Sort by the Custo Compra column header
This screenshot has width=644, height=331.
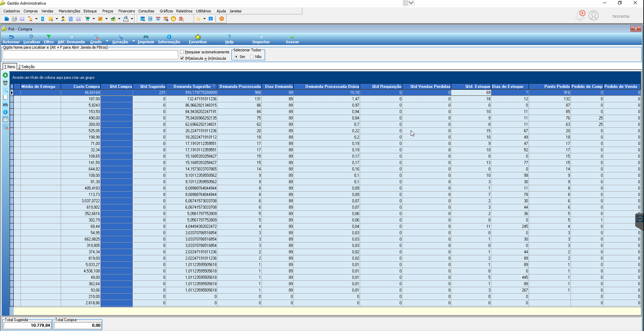[81, 86]
